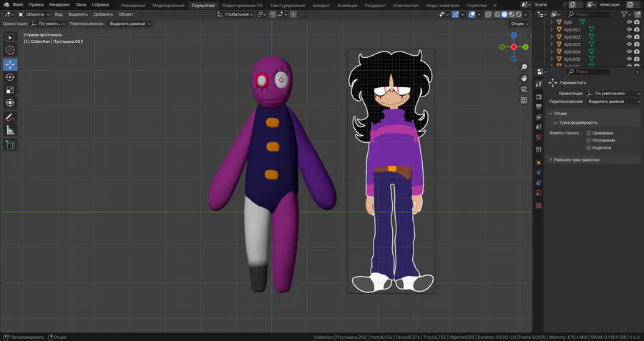Toggle eye visibility for Куб.003
This screenshot has width=644, height=341.
click(x=629, y=44)
